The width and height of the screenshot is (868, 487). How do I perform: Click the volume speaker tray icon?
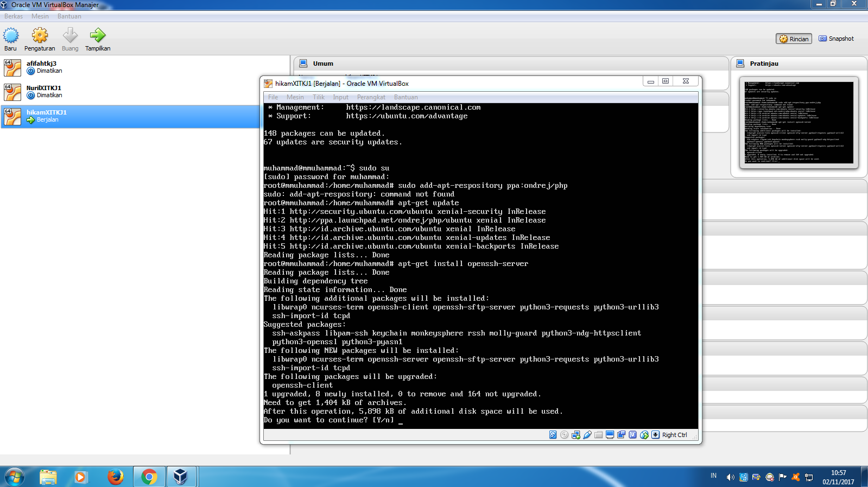730,477
